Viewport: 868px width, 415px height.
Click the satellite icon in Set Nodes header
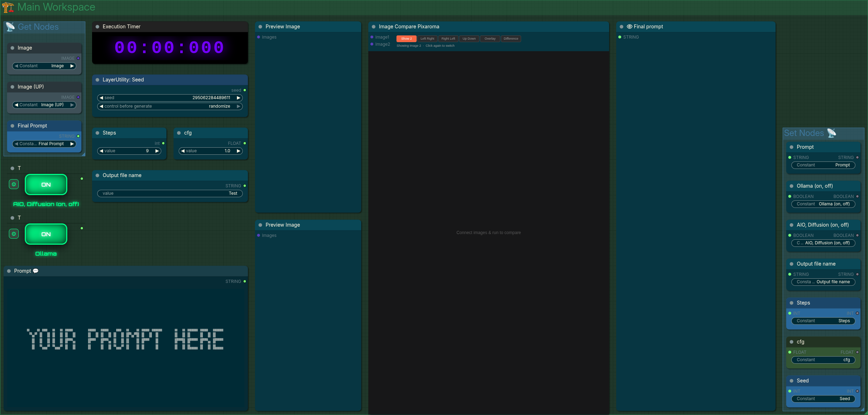(x=832, y=133)
